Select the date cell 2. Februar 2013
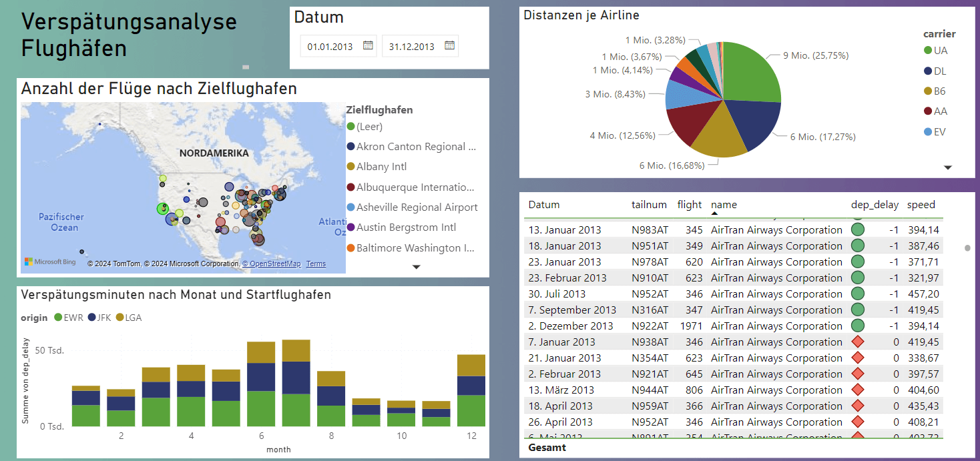This screenshot has width=980, height=461. (565, 374)
